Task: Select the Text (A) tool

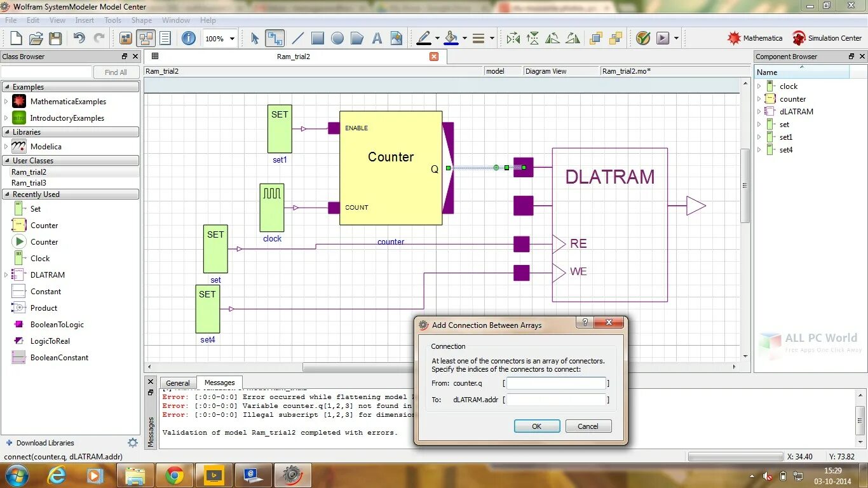Action: tap(377, 38)
